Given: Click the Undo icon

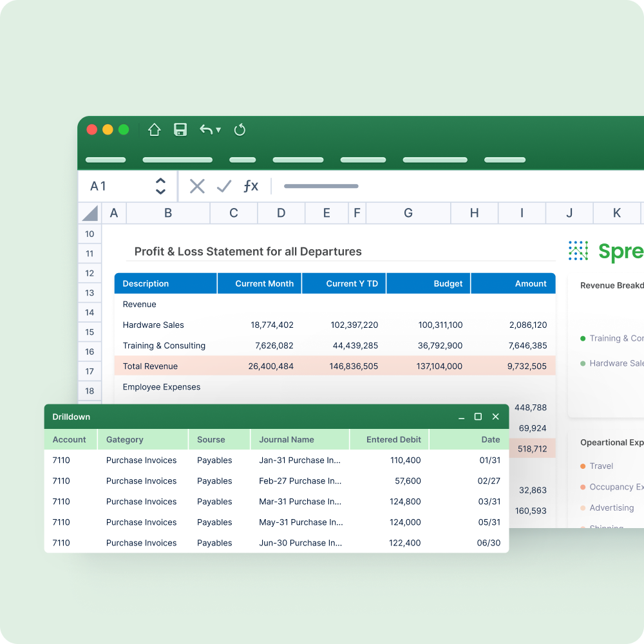Looking at the screenshot, I should click(205, 129).
